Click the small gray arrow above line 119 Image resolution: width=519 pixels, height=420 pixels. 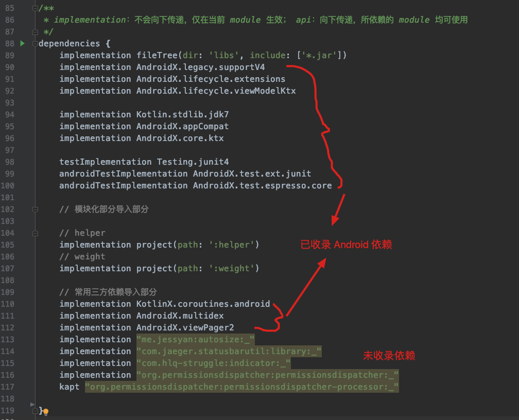tap(32, 405)
